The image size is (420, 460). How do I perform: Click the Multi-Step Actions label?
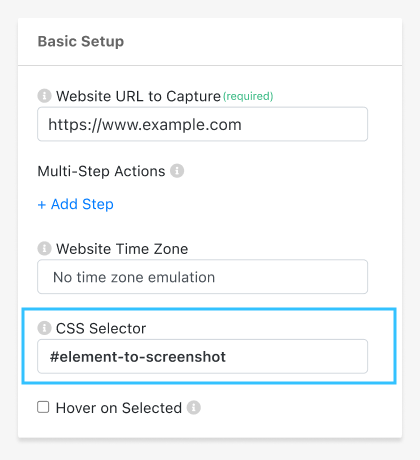pyautogui.click(x=101, y=171)
